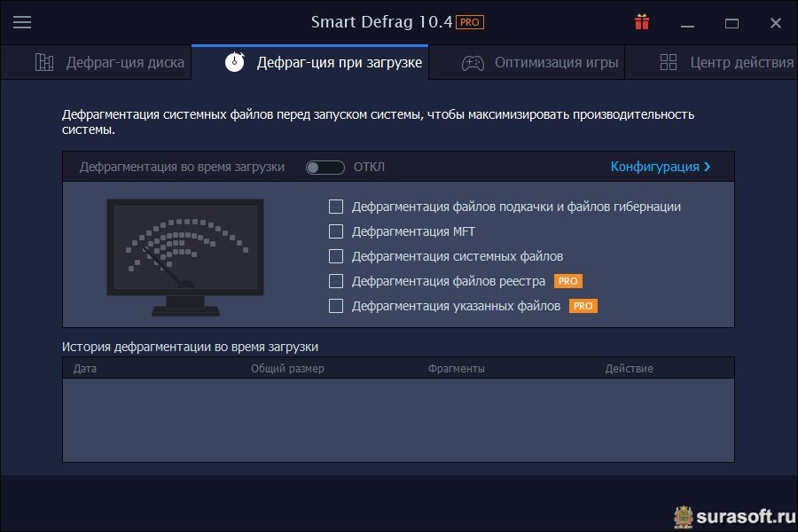Click the Дефрагментация во время загрузки label
The image size is (798, 532).
point(182,167)
